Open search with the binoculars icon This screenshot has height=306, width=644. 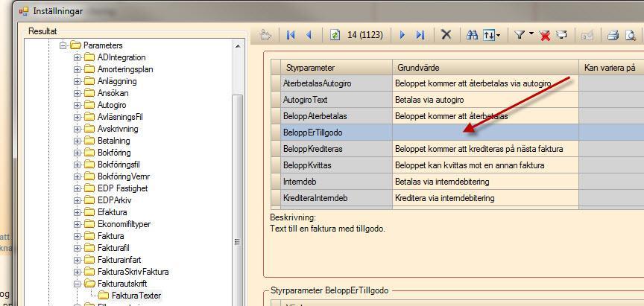tap(473, 35)
